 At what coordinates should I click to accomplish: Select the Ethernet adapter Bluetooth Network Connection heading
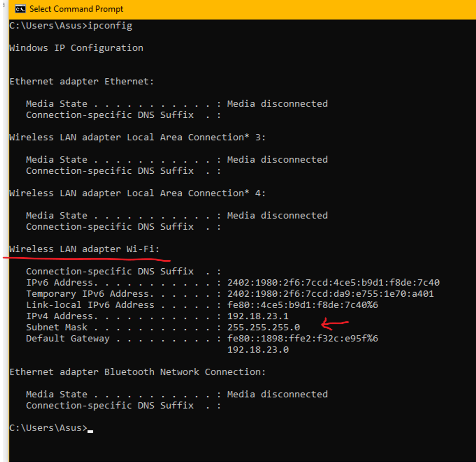coord(137,372)
